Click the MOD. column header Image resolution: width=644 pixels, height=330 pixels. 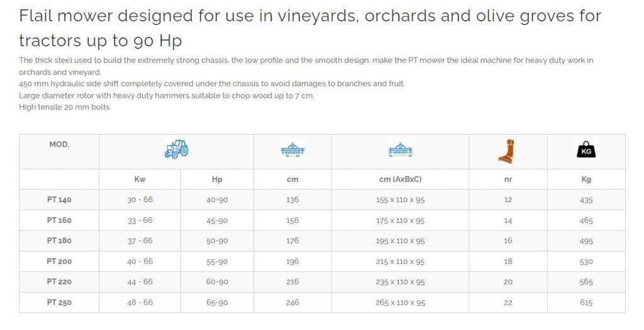pos(59,144)
